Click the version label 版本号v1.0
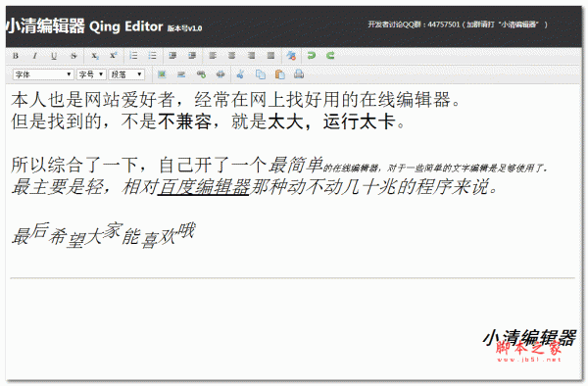This screenshot has height=386, width=588. click(184, 28)
